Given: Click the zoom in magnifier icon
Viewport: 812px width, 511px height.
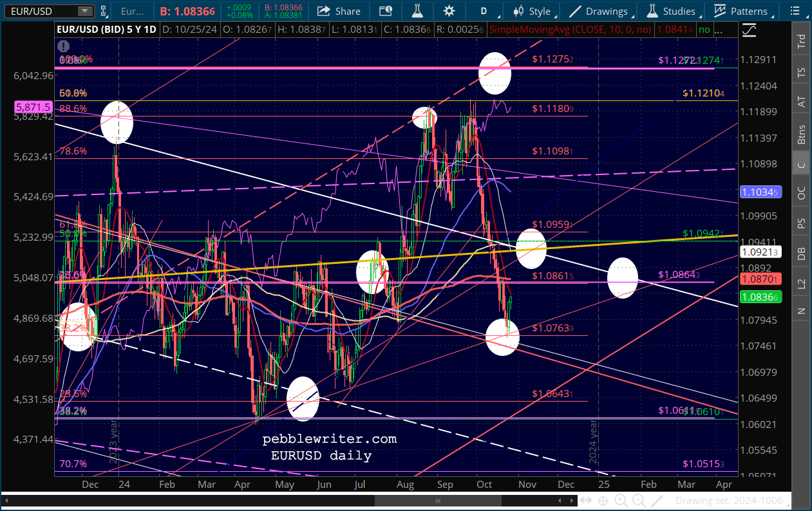Looking at the screenshot, I should [x=621, y=501].
